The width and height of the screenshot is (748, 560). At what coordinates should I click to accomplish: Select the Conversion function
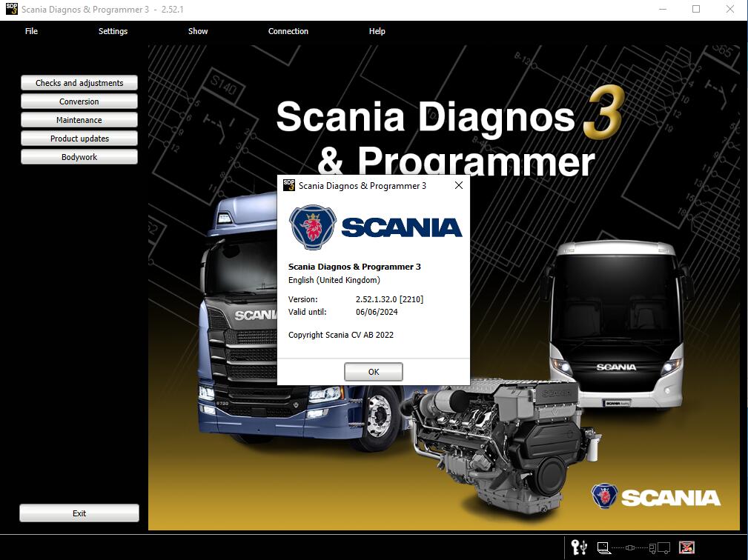coord(79,101)
